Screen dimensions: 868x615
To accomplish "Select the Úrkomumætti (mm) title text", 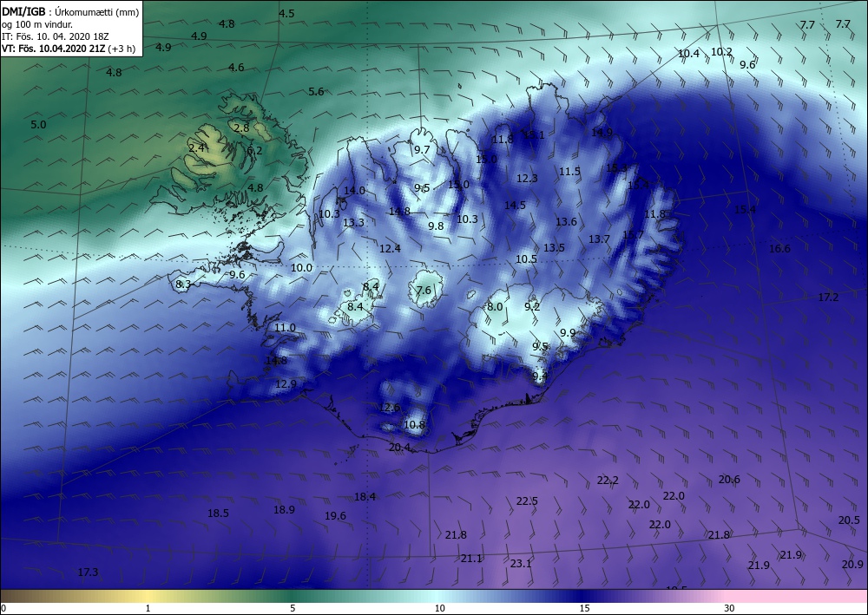I will 97,11.
